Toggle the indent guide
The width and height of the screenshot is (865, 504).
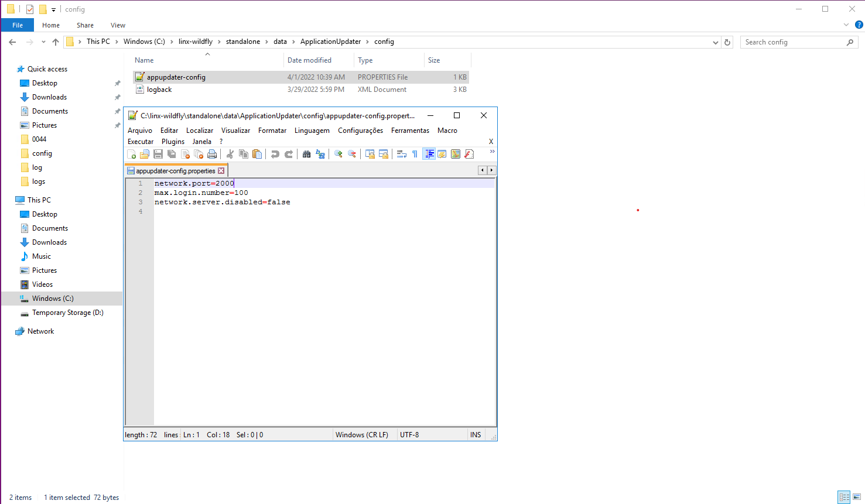[429, 154]
